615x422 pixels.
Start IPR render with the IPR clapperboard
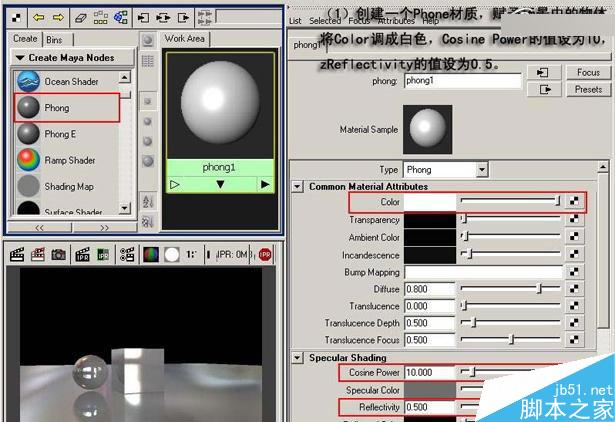(82, 255)
